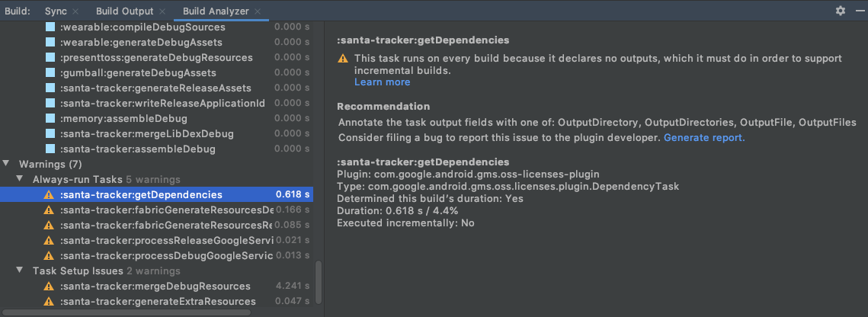Open the build settings gear icon
868x317 pixels.
pos(841,11)
